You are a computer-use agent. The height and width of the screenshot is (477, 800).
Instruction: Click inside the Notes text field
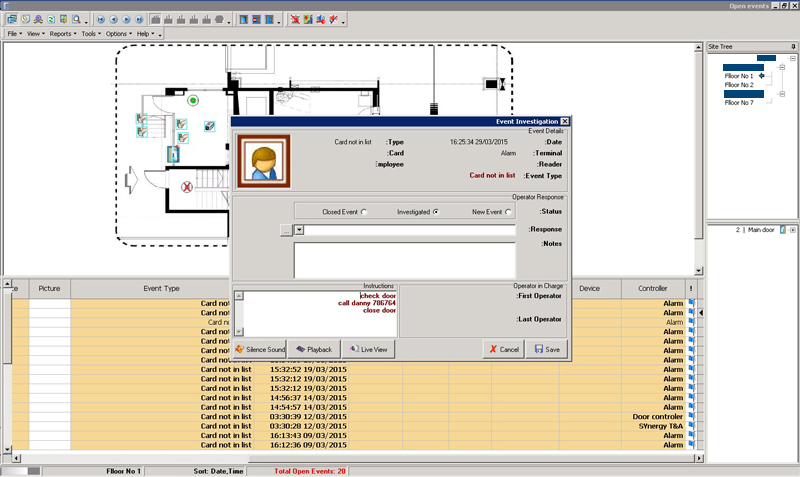(x=404, y=258)
